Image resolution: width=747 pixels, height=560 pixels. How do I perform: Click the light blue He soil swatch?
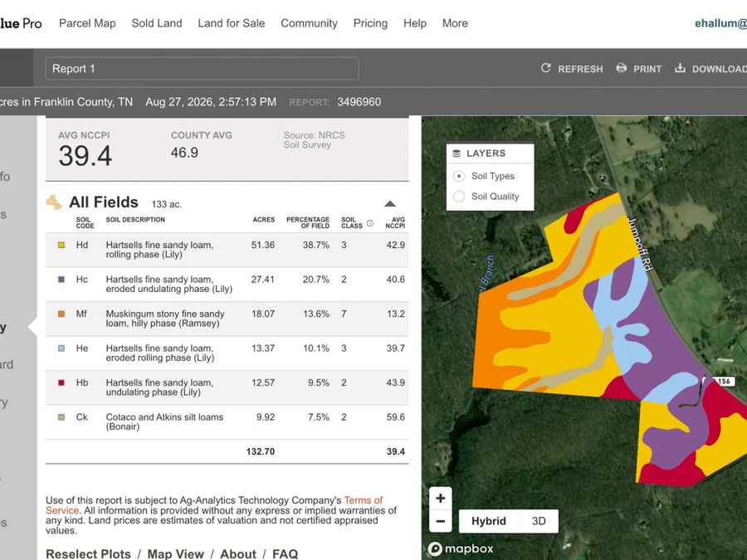click(61, 348)
